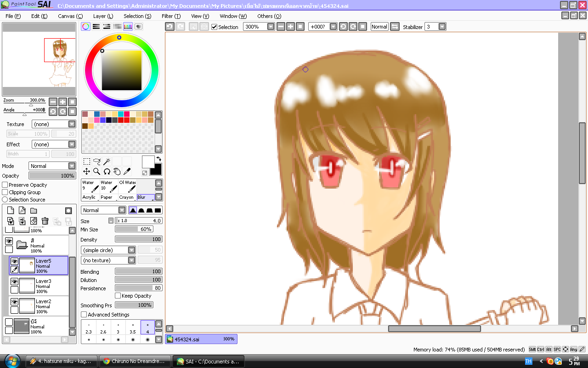Viewport: 588px width, 368px height.
Task: Select the Water 9 brush
Action: [90, 187]
